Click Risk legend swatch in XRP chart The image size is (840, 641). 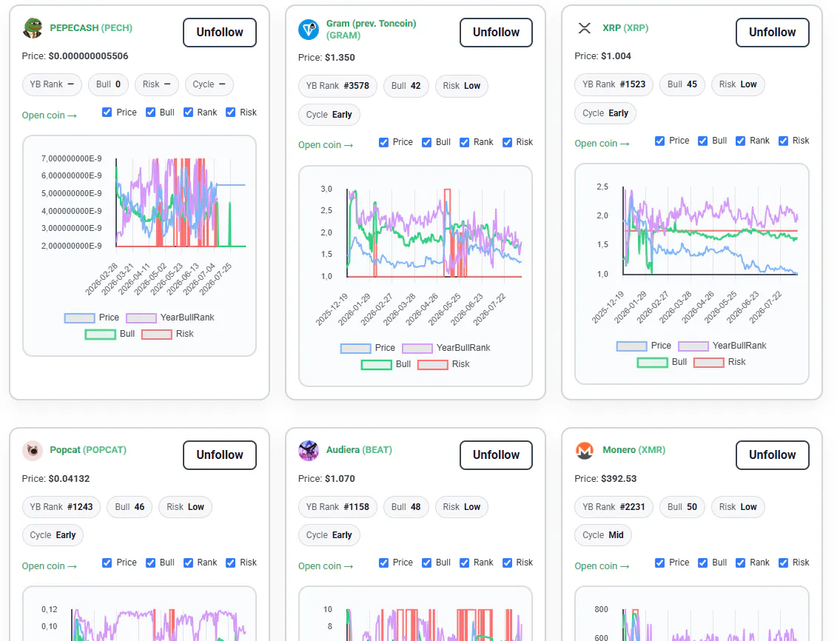point(709,363)
